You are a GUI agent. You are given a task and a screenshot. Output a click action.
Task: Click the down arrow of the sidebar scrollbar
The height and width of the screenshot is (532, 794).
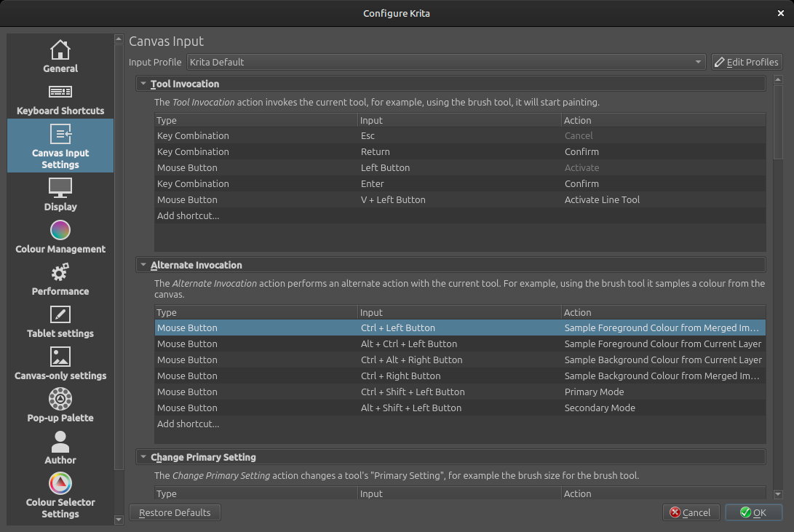click(119, 520)
